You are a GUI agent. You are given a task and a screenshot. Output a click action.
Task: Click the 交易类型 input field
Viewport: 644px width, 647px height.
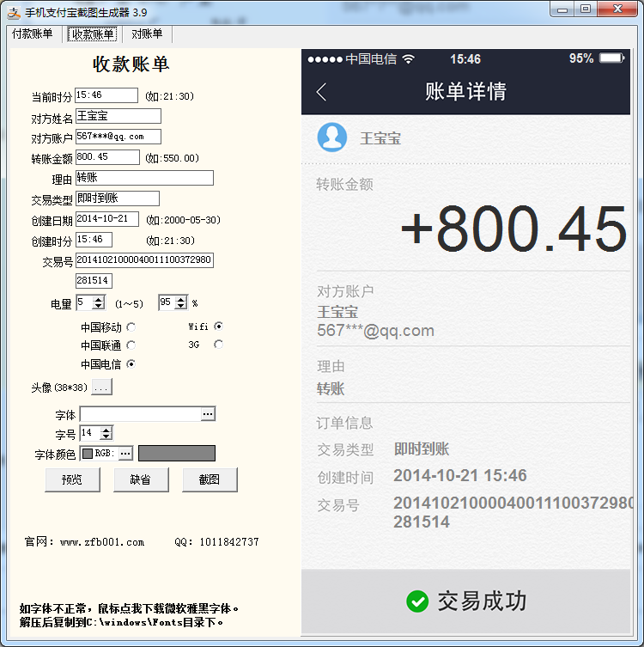click(117, 198)
